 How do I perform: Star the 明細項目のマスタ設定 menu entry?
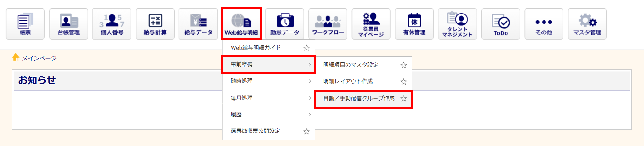(403, 65)
